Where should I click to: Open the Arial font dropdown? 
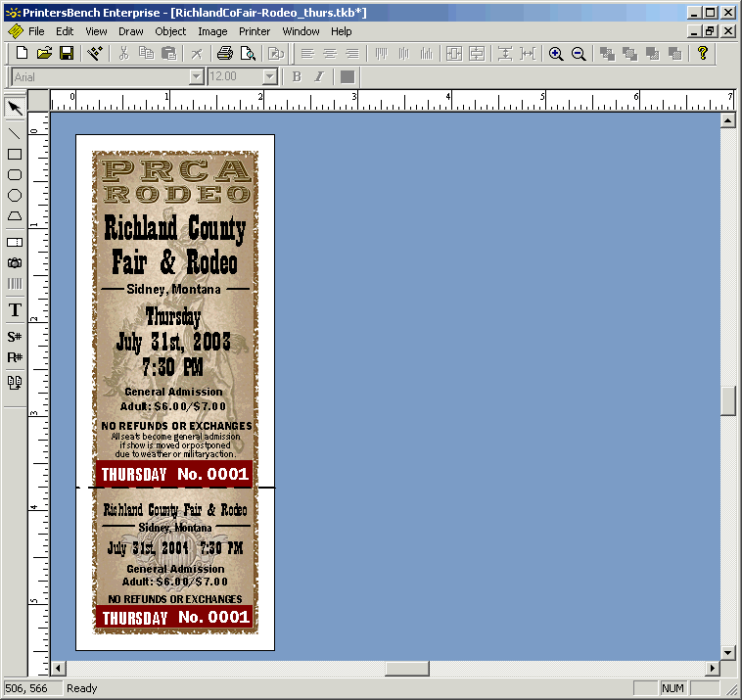click(197, 76)
